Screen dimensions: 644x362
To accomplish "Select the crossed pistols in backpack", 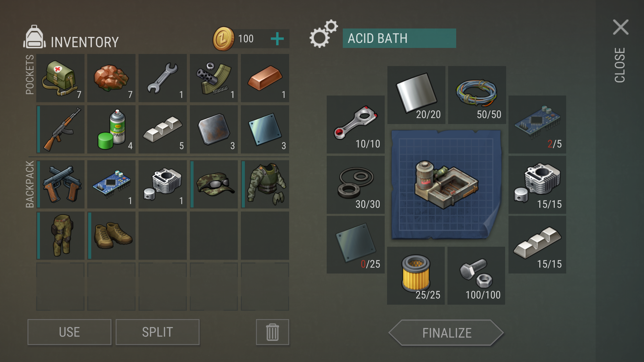I will pos(60,184).
